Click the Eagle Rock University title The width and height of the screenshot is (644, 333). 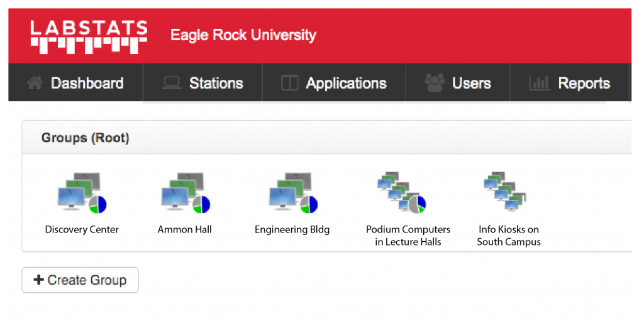click(243, 35)
